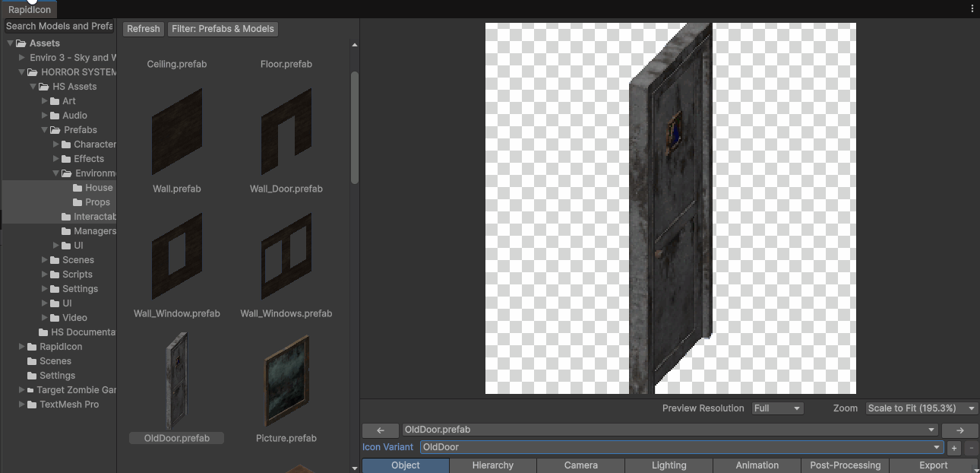Select the Floor.prefab label
Image resolution: width=980 pixels, height=473 pixels.
coord(286,64)
